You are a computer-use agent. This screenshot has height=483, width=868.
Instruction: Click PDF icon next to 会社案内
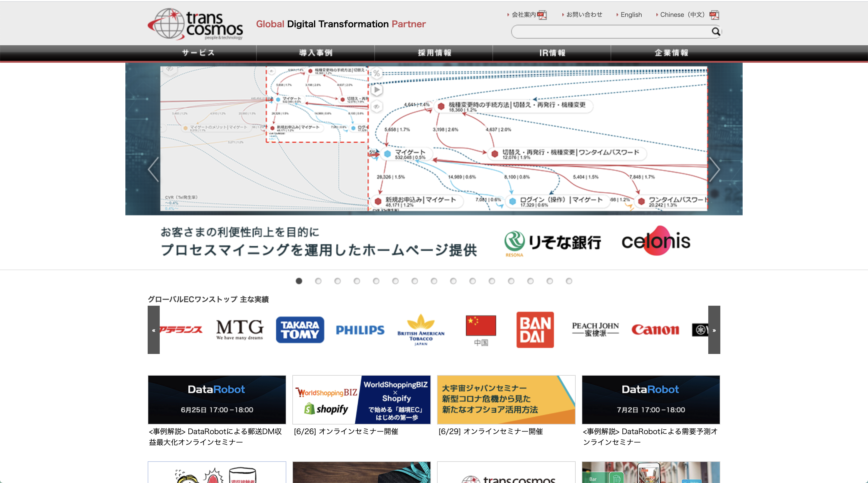[x=542, y=15]
